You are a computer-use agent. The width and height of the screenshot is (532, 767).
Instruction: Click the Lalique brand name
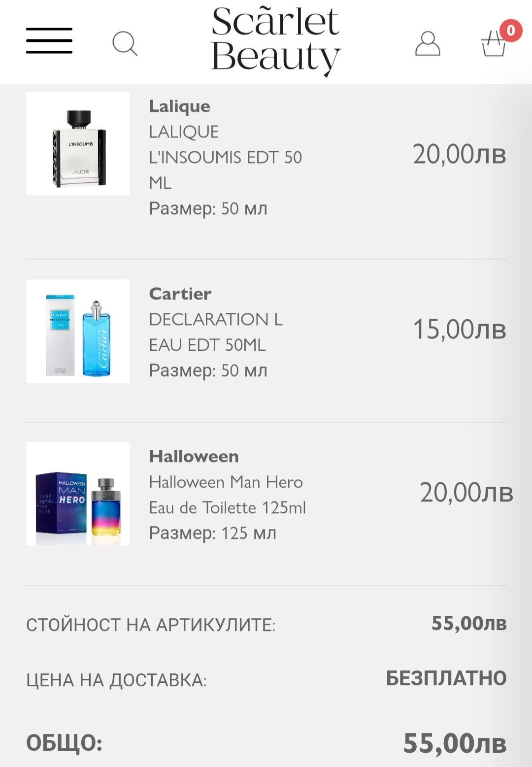point(180,106)
